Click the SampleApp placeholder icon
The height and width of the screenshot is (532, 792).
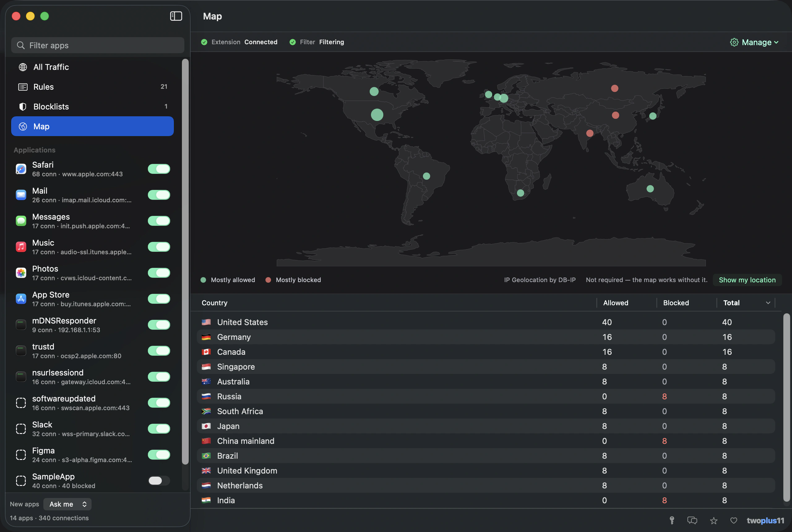pos(21,480)
